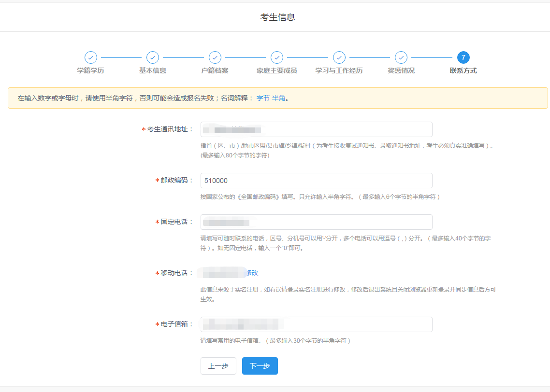This screenshot has height=392, width=550.
Task: Click the 学习与工作经历 step checkmark icon
Action: 339,57
